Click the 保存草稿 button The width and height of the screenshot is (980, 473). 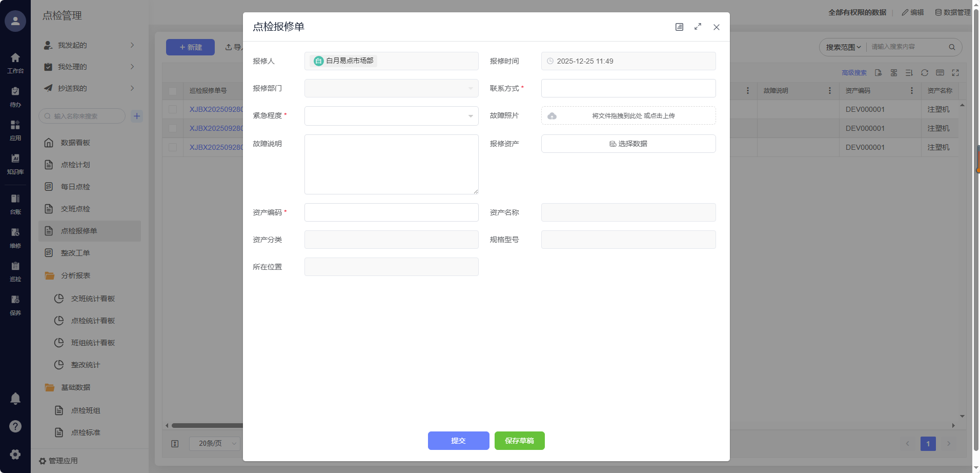519,441
